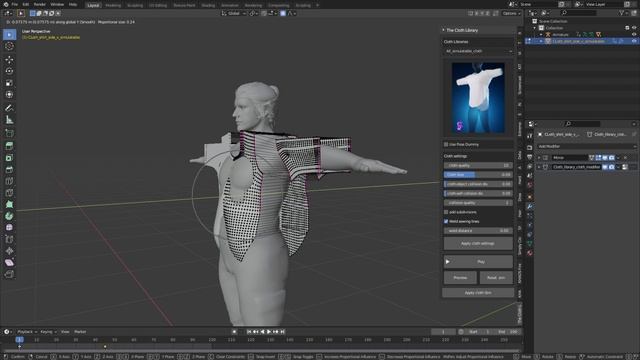Select the Shear tool
This screenshot has width=640, height=360.
pyautogui.click(x=9, y=262)
